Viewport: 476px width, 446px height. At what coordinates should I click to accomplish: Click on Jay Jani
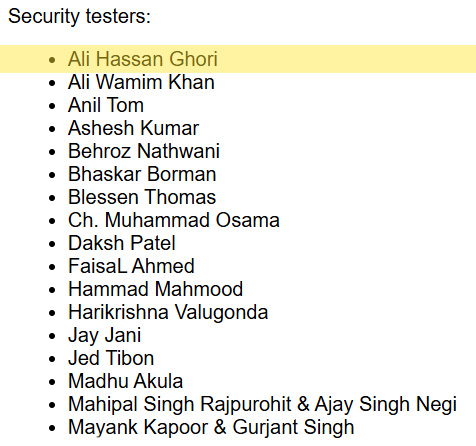[104, 335]
